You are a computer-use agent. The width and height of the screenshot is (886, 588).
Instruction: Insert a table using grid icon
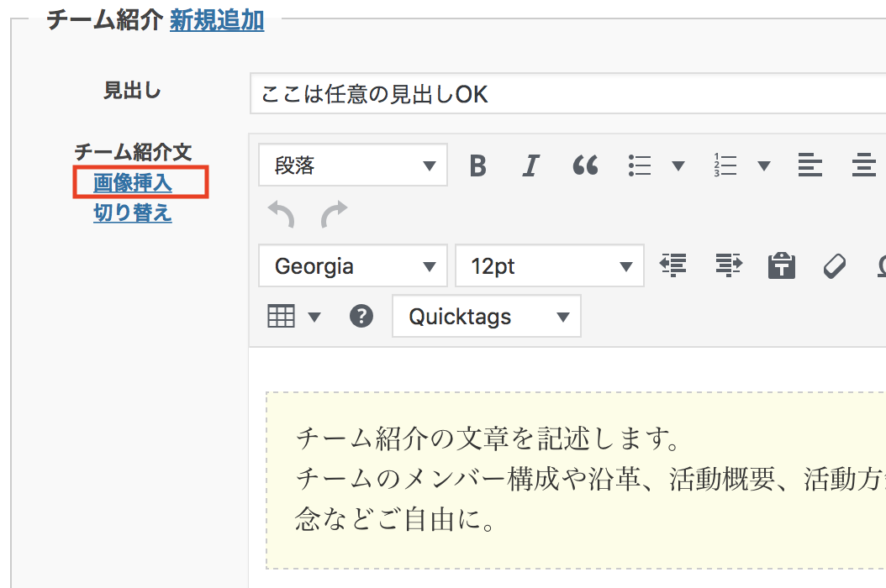[x=281, y=316]
